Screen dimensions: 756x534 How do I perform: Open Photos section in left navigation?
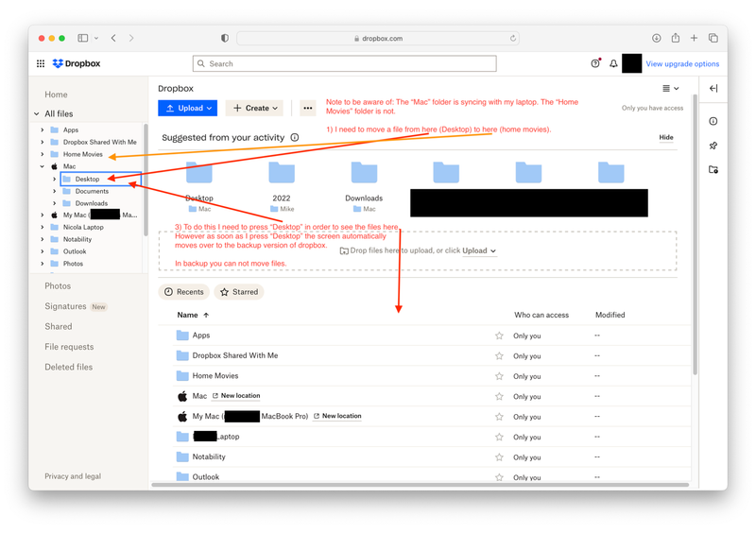58,286
